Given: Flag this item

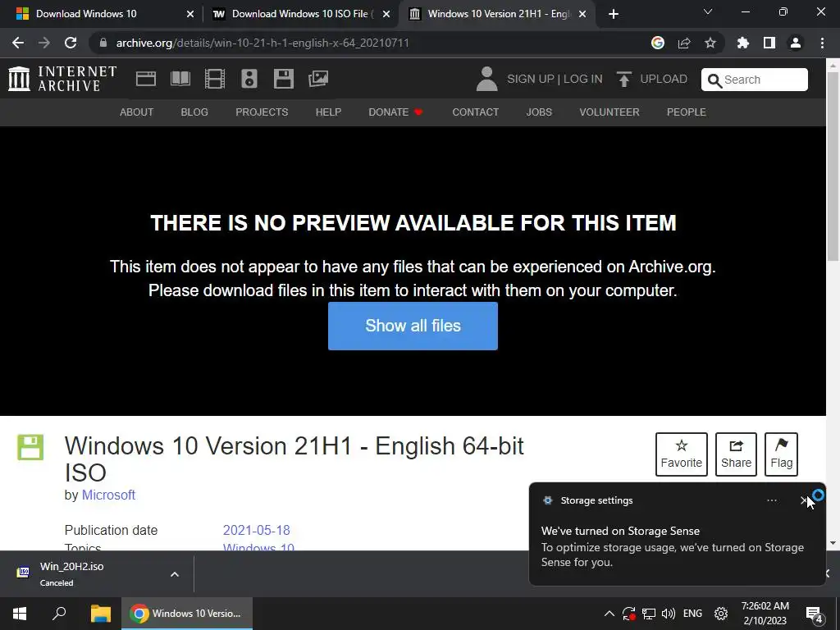Looking at the screenshot, I should click(x=781, y=454).
